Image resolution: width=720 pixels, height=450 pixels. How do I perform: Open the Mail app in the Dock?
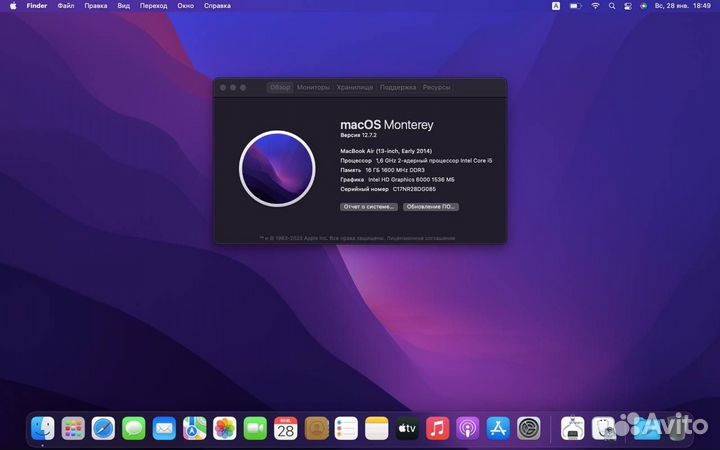pos(164,428)
